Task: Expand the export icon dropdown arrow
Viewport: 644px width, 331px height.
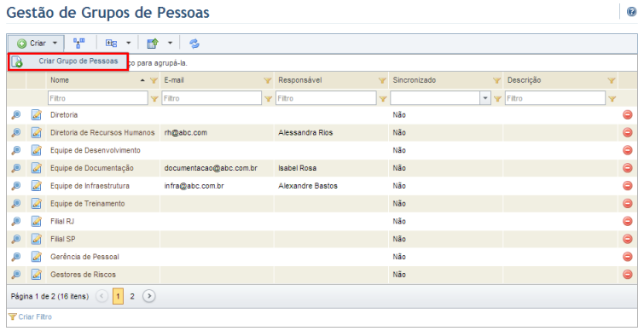Action: coord(170,44)
